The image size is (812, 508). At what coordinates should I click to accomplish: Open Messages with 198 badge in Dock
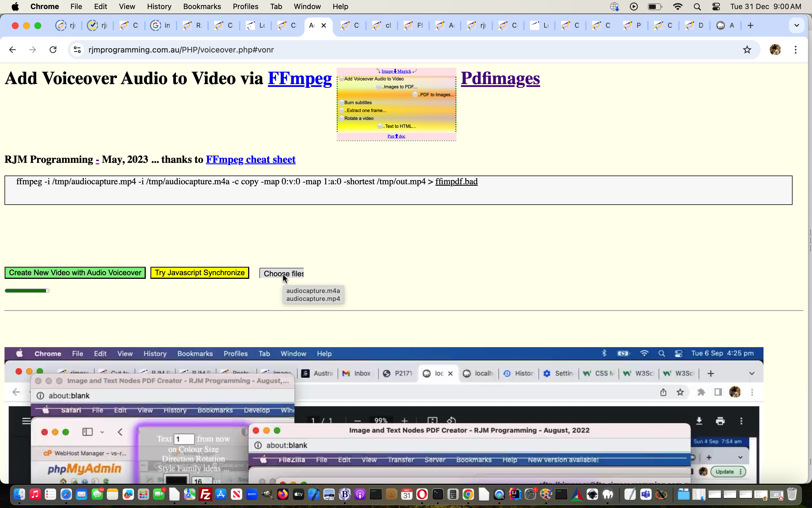(97, 494)
